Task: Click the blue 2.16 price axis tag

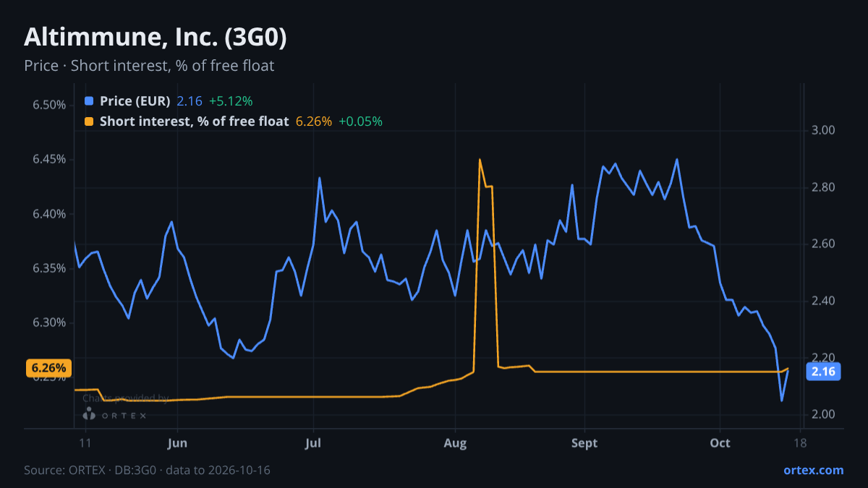Action: pyautogui.click(x=823, y=372)
